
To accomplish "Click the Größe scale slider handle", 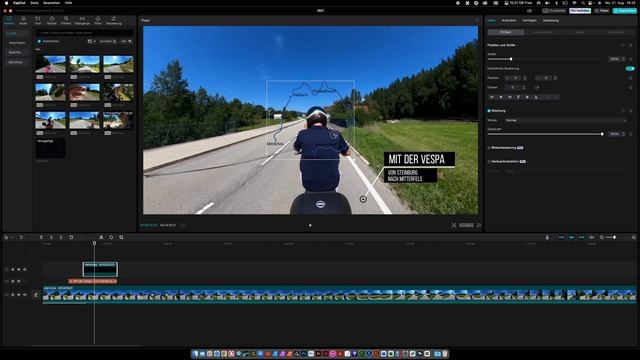I will (x=511, y=59).
